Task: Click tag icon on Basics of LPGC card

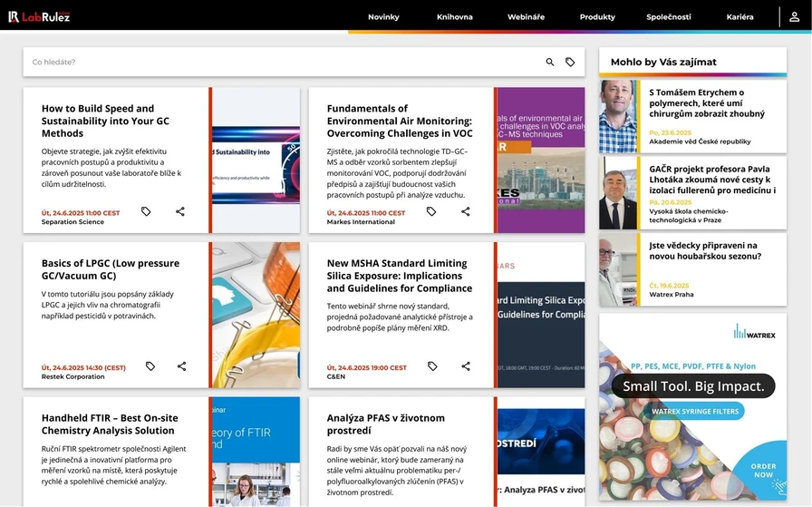Action: click(150, 366)
